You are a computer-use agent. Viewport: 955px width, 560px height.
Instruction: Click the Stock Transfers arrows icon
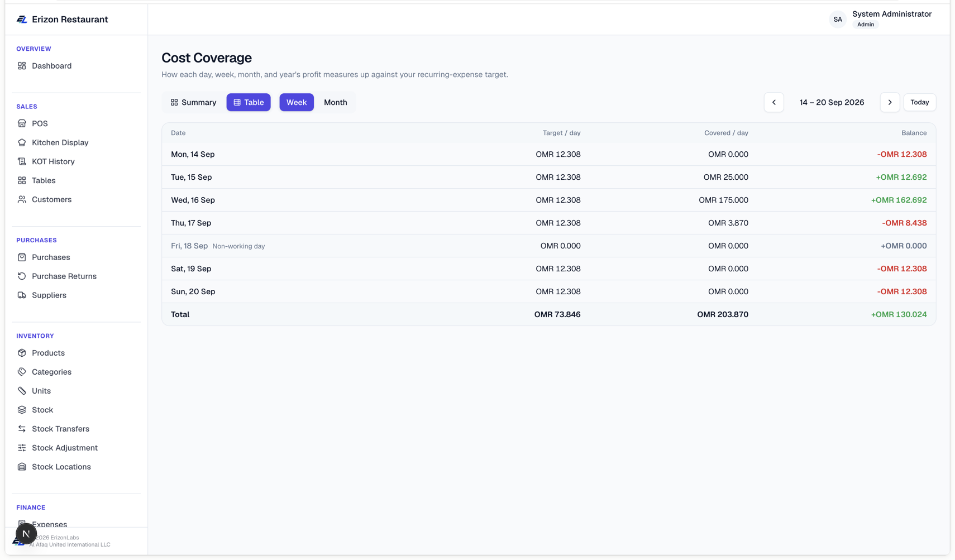(x=22, y=429)
